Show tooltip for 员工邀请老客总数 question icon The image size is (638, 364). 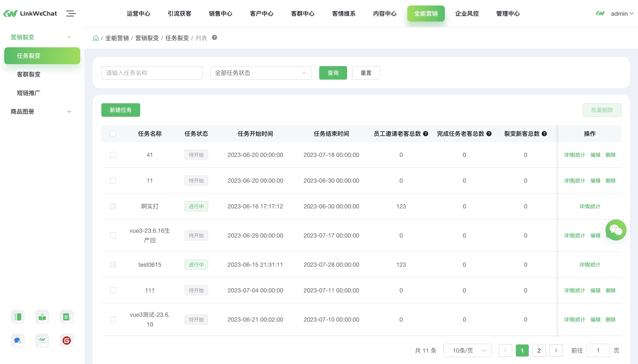426,134
